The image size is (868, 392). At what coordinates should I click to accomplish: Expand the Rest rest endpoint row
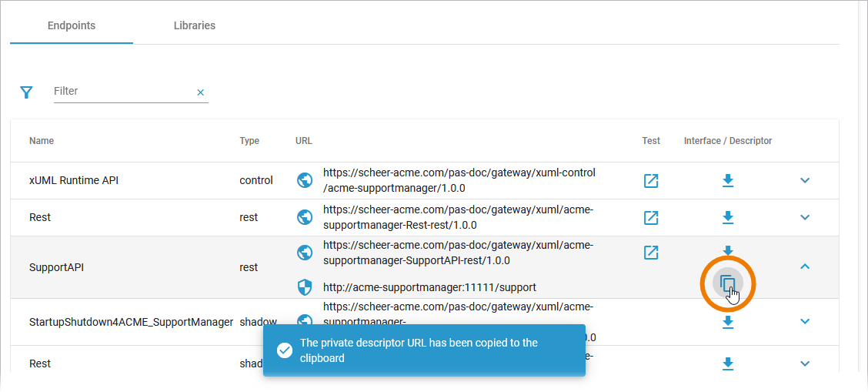coord(805,218)
